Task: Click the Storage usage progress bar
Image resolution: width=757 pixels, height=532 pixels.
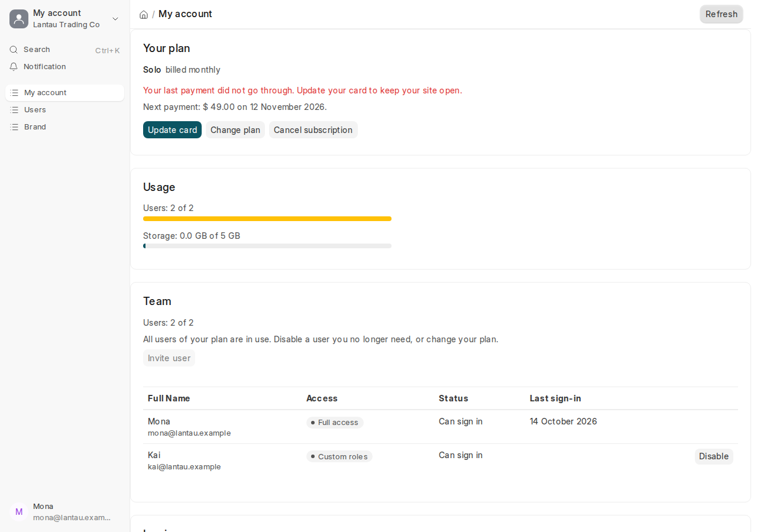Action: pyautogui.click(x=267, y=246)
